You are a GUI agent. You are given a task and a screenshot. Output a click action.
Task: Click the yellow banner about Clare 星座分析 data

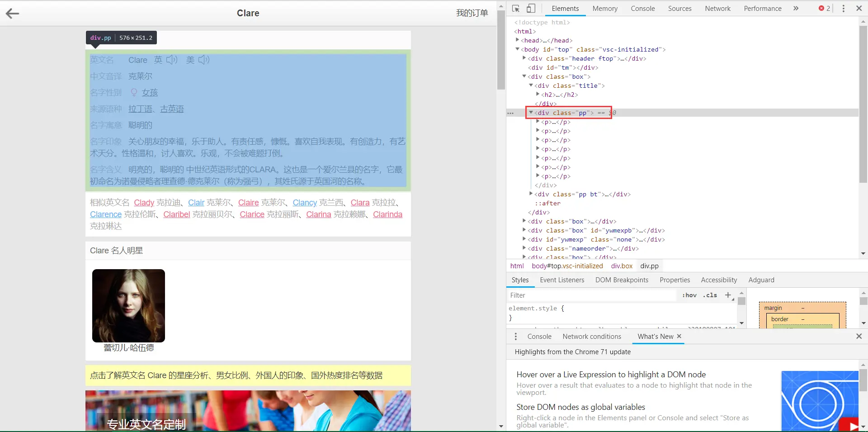click(x=248, y=375)
